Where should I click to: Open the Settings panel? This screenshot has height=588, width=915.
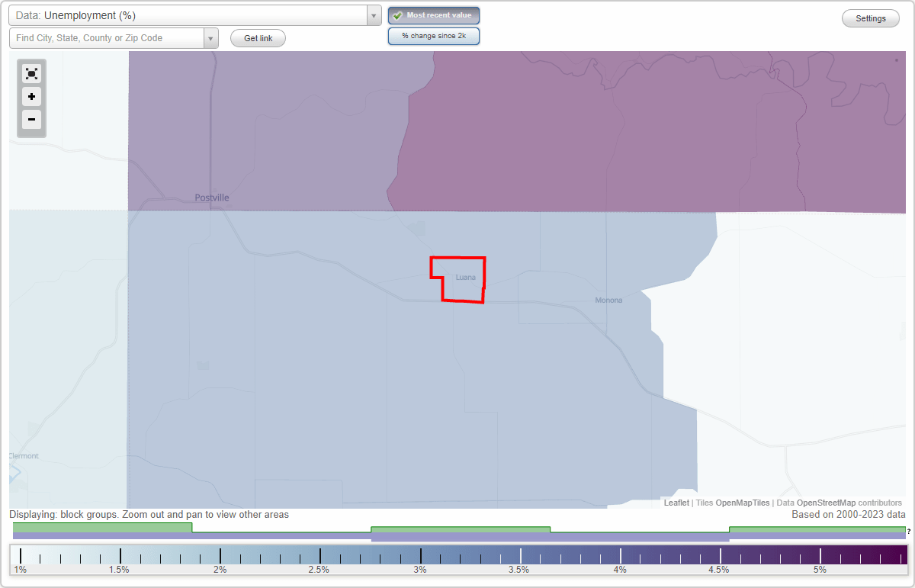coord(870,18)
